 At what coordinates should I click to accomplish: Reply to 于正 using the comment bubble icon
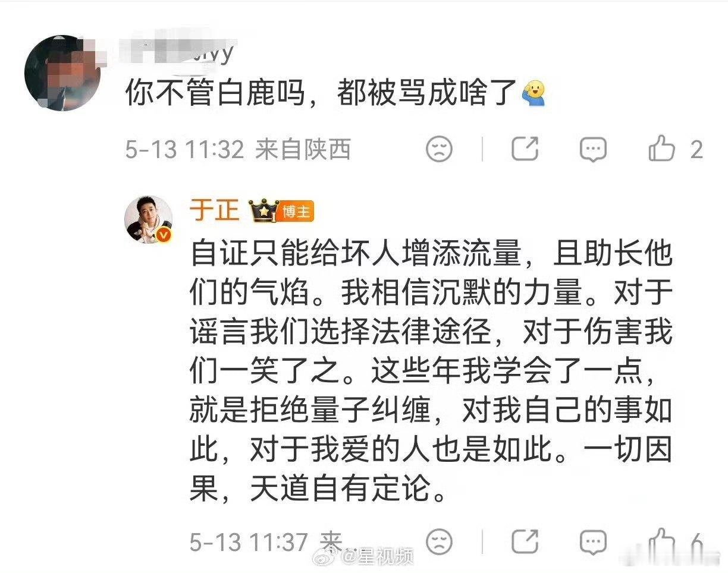point(593,541)
